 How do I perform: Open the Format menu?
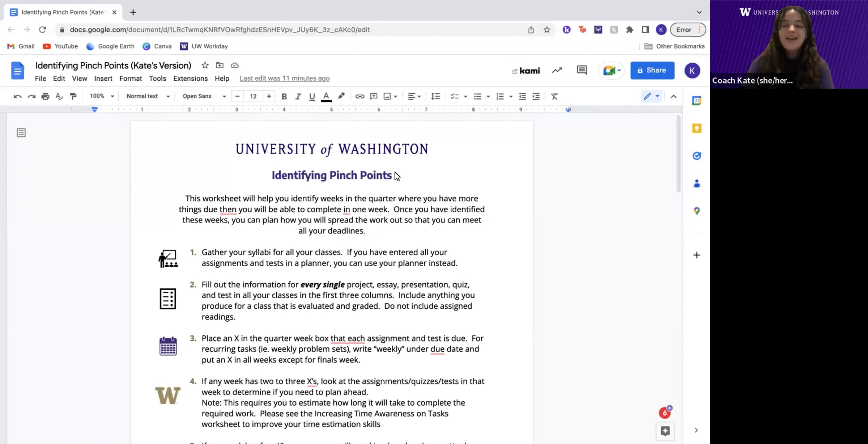131,79
